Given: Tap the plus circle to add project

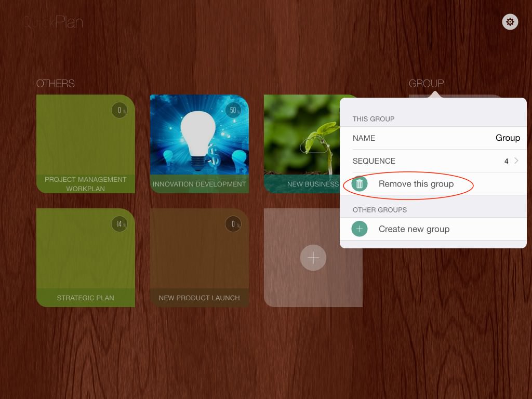Looking at the screenshot, I should click(x=313, y=258).
